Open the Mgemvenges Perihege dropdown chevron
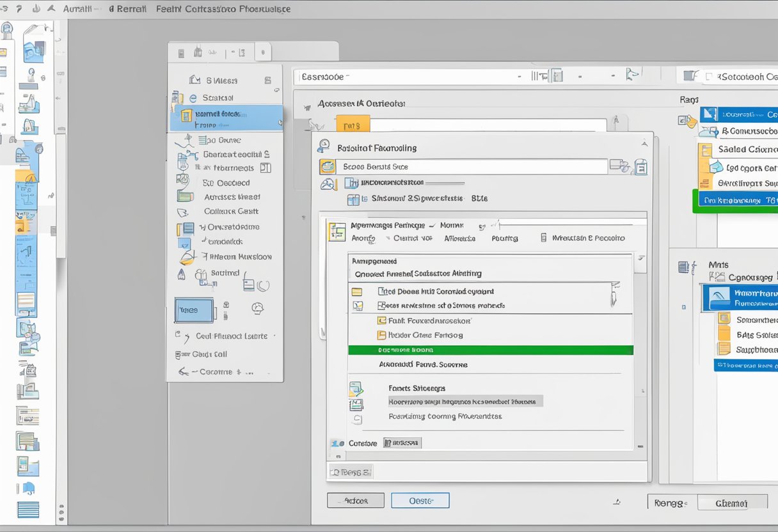 433,226
